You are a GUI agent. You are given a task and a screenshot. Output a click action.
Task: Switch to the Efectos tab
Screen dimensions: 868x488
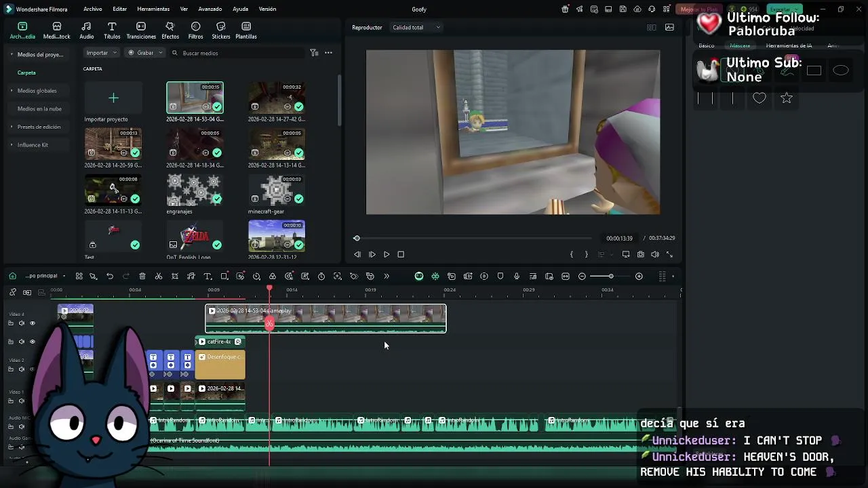[x=170, y=30]
